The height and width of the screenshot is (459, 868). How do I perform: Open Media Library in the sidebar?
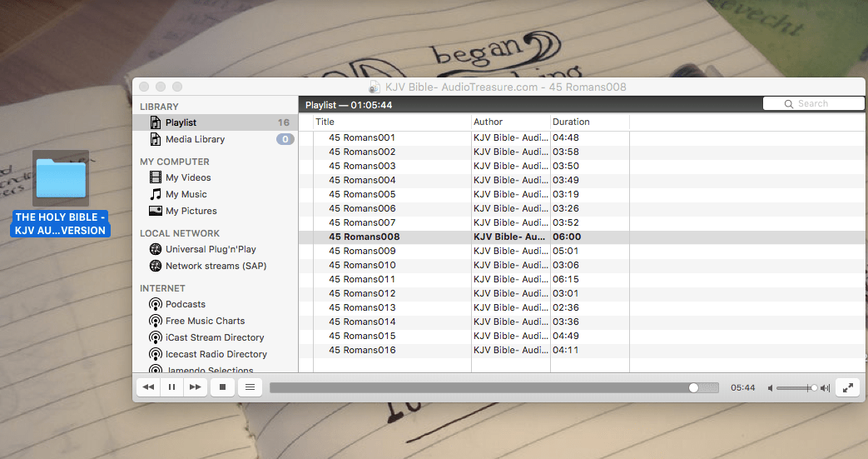coord(195,139)
